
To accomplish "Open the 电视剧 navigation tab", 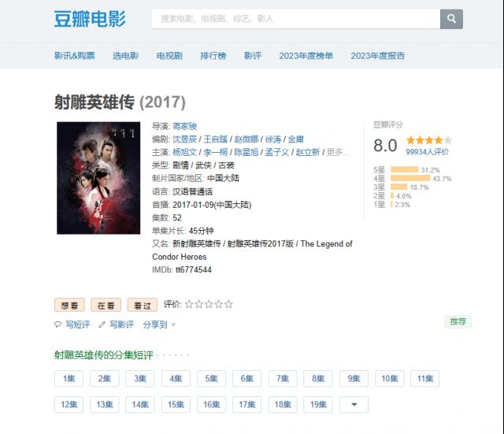I will pos(169,56).
